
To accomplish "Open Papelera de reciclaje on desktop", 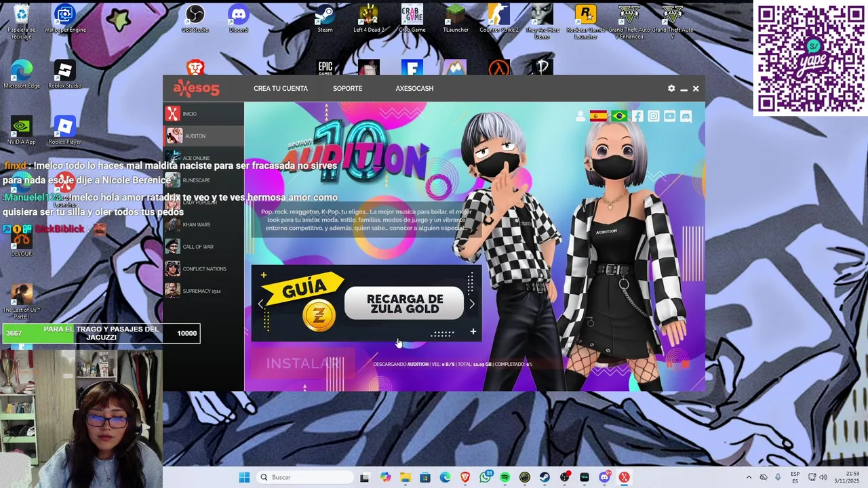I will (x=22, y=22).
